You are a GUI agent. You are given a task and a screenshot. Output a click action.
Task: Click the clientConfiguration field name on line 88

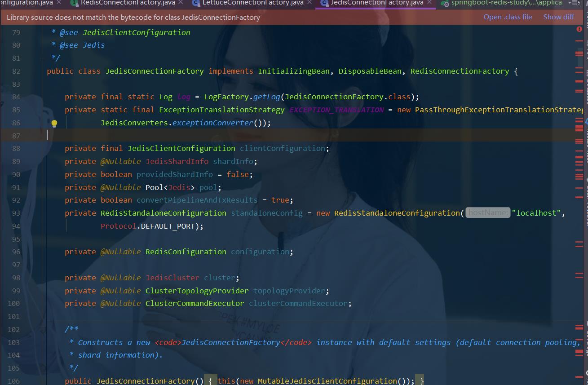(x=283, y=148)
